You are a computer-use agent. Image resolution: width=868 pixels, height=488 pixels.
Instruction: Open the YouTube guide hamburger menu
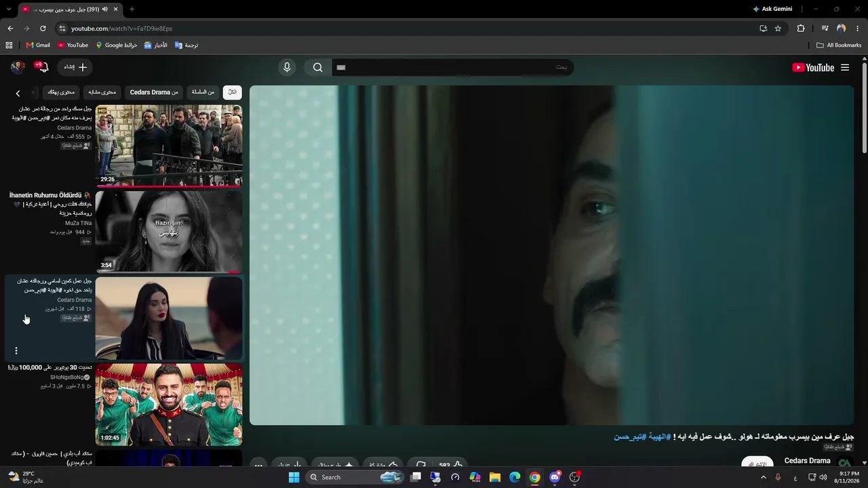(845, 67)
